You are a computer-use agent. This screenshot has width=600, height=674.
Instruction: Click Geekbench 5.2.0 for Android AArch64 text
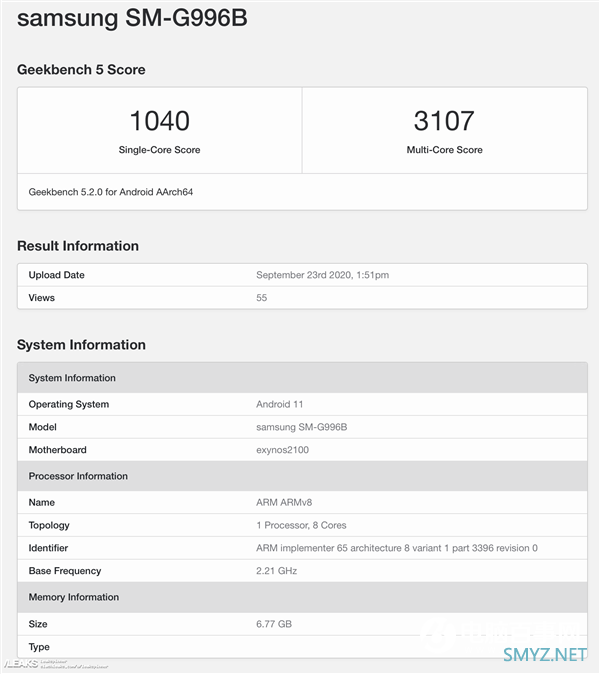pyautogui.click(x=110, y=192)
